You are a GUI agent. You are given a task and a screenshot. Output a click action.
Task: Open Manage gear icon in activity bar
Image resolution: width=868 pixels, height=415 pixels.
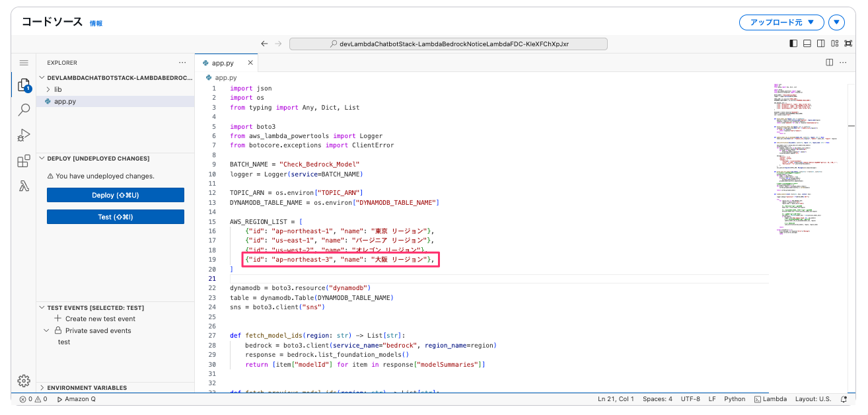(x=24, y=381)
